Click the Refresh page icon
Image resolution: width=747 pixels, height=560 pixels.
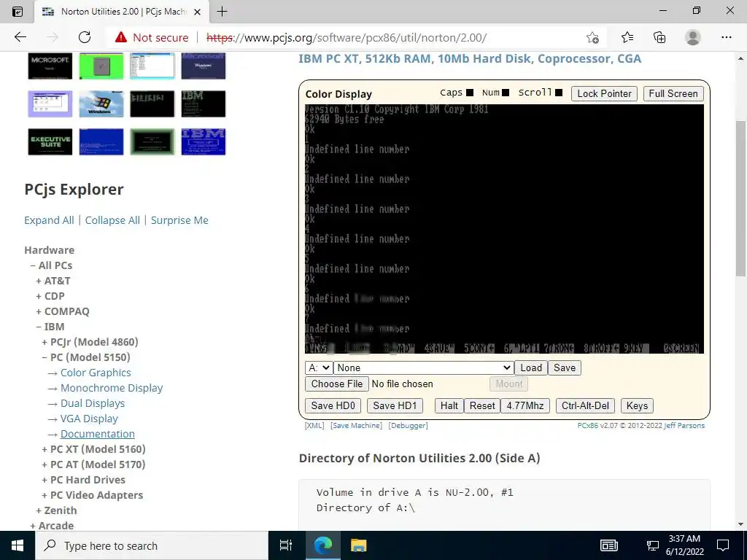click(x=85, y=37)
